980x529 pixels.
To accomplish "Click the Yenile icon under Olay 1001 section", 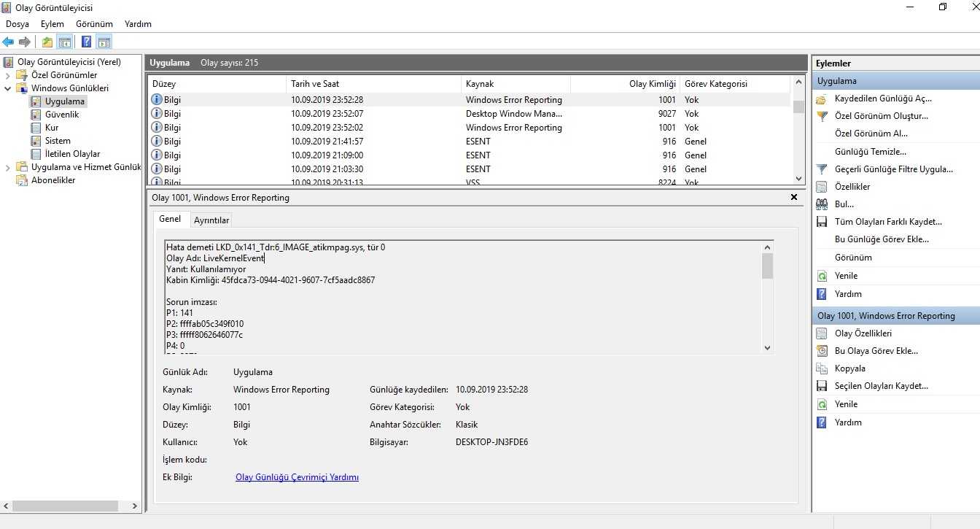I will 822,404.
